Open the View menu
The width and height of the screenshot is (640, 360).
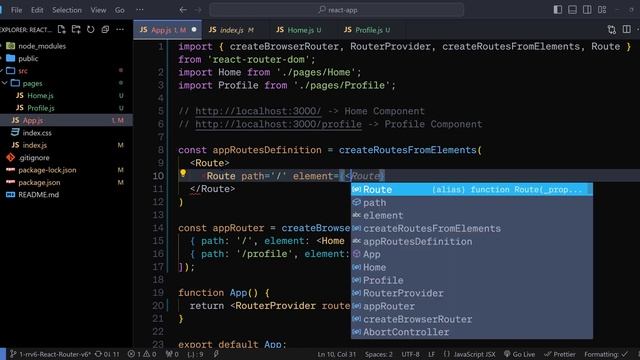98,10
